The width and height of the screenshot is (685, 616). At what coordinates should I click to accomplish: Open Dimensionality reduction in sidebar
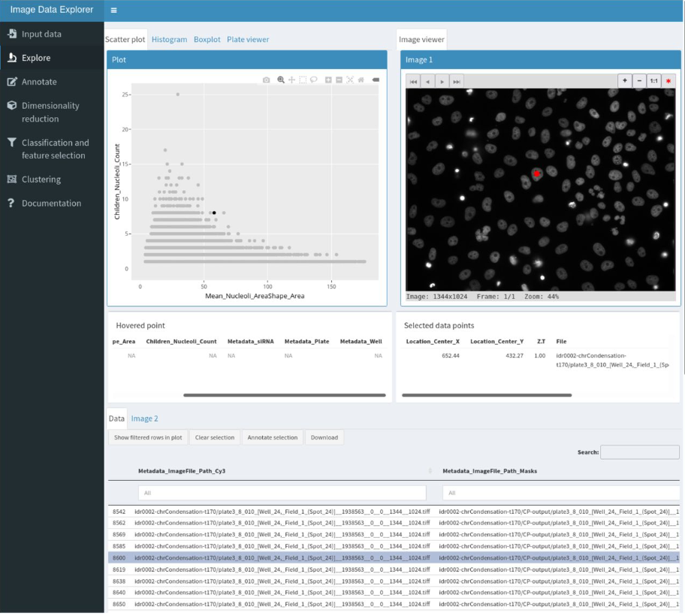coord(50,112)
